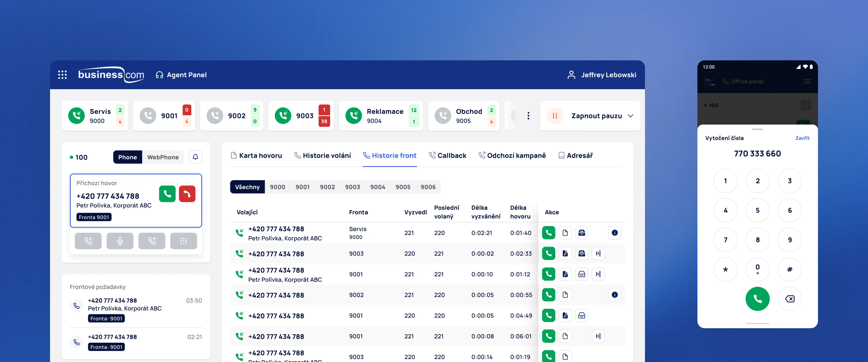The height and width of the screenshot is (362, 868).
Task: Open the queue request timed 02:21
Action: pos(136,342)
